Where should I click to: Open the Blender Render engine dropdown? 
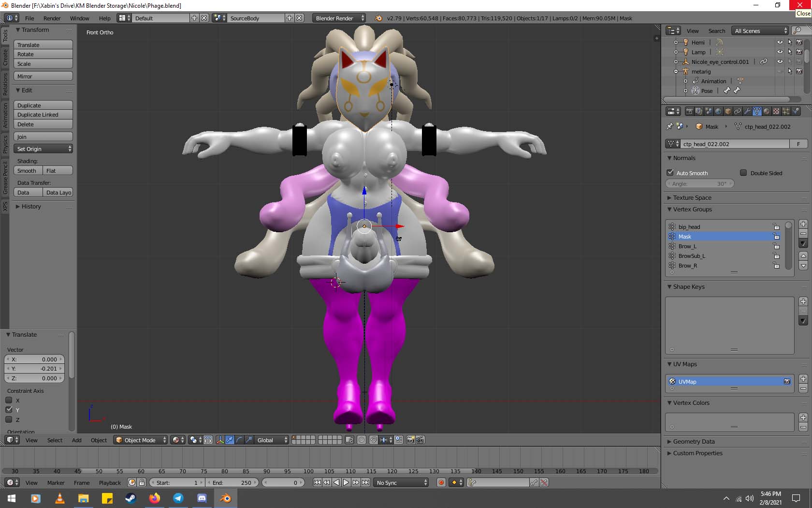339,18
